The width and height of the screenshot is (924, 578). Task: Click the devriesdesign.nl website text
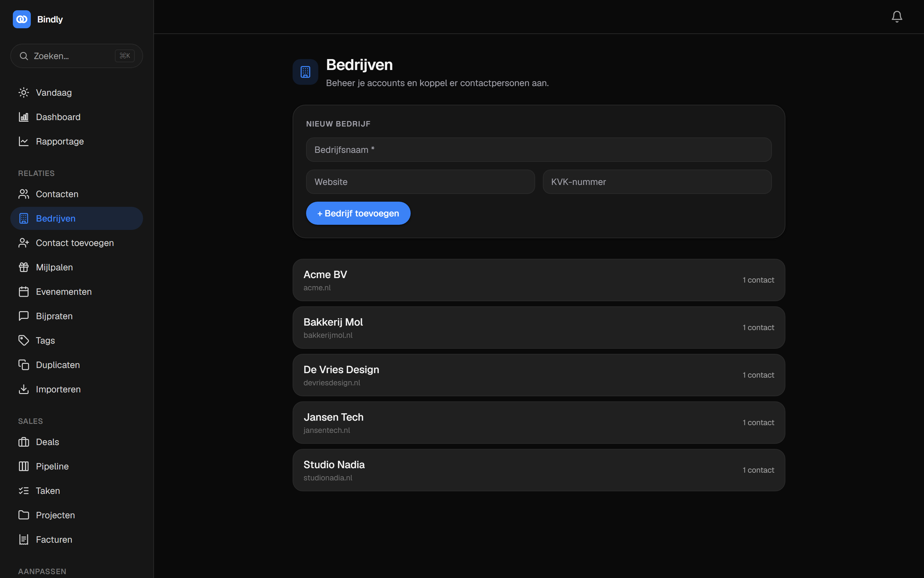point(332,383)
